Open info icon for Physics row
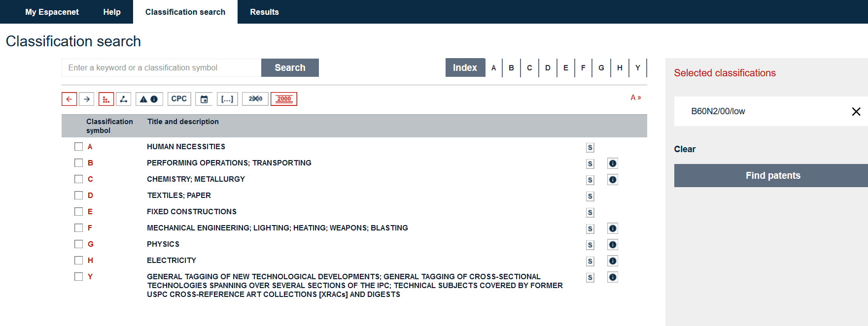The image size is (868, 326). 613,245
